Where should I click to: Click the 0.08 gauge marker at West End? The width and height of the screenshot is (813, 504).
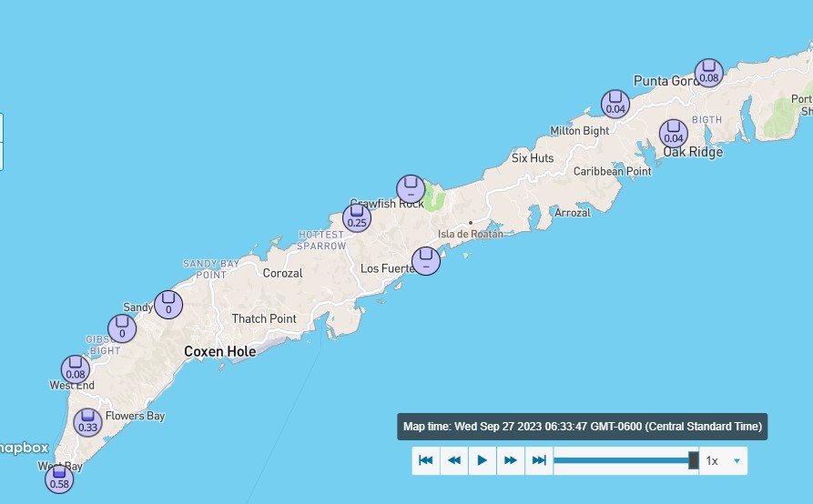tap(76, 369)
